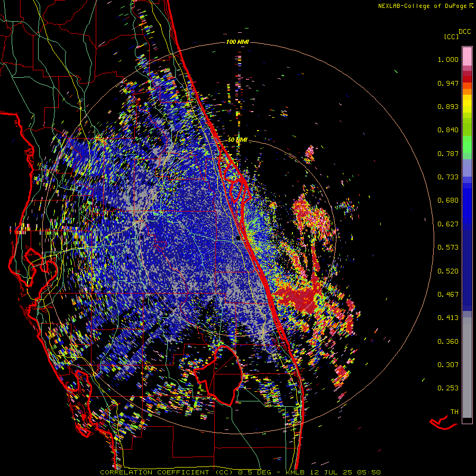Click the 0.680 scale value
This screenshot has width=476, height=476.
(448, 200)
